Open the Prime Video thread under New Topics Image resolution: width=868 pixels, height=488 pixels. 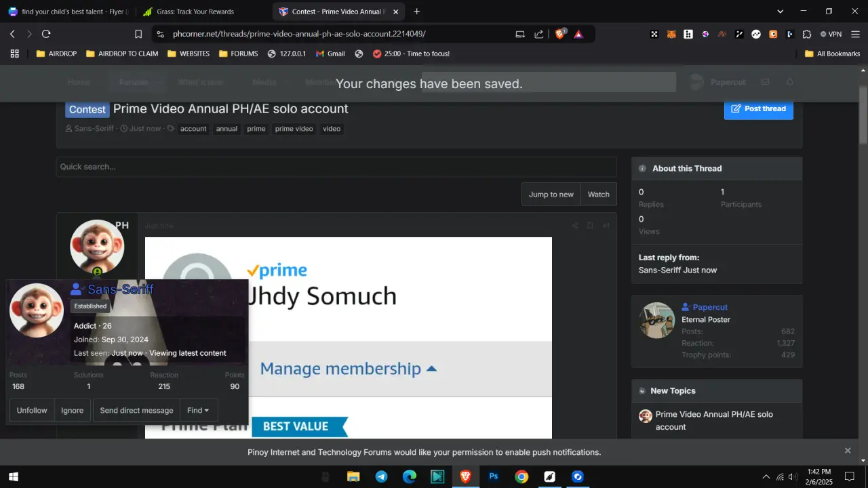pos(714,420)
